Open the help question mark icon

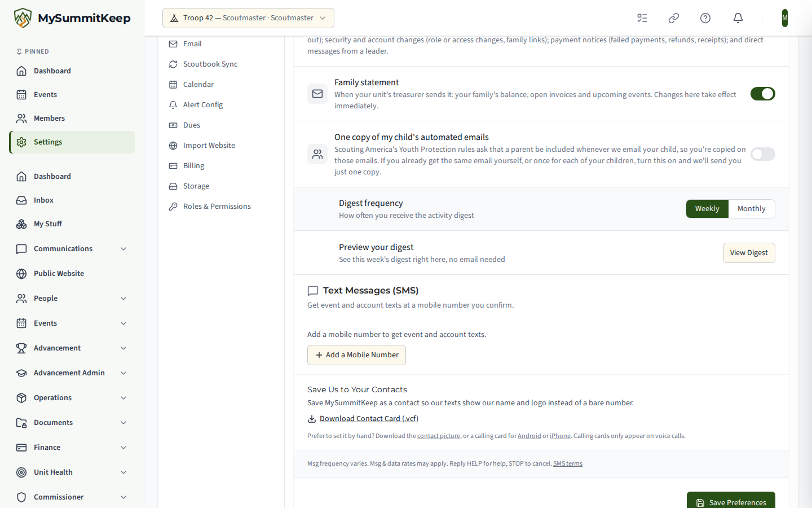pyautogui.click(x=705, y=18)
